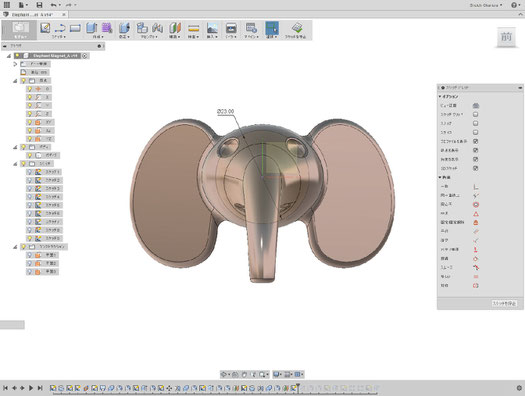Enable the Slice checkbox
The width and height of the screenshot is (525, 396).
click(x=475, y=133)
